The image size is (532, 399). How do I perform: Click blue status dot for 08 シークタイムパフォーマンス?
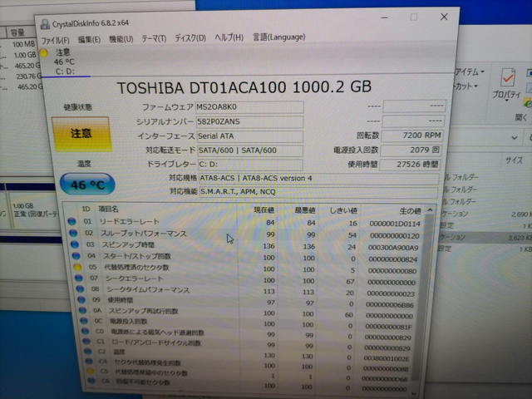80,289
